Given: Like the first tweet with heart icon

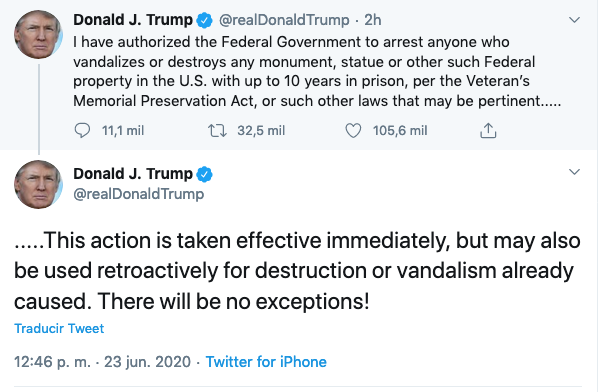Looking at the screenshot, I should [x=353, y=131].
